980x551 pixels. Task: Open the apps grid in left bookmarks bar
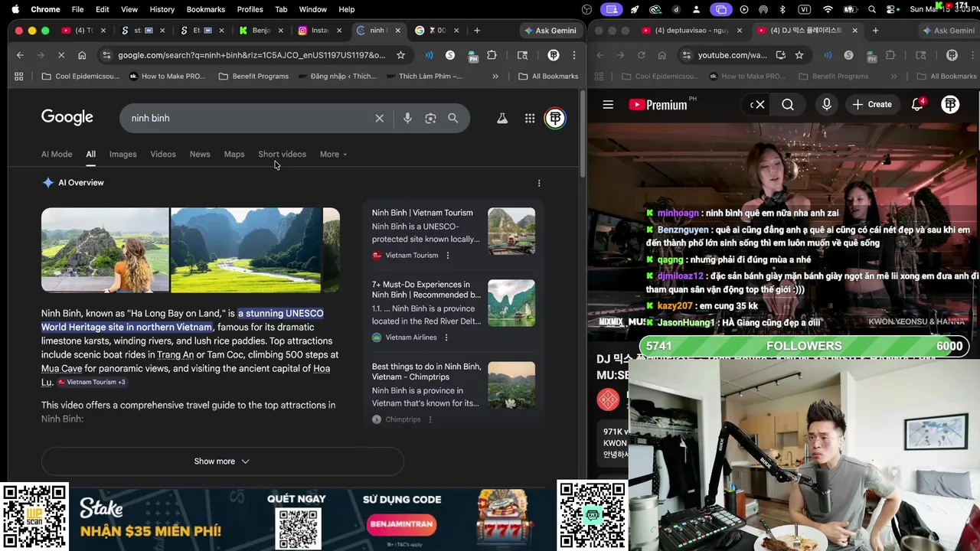(18, 77)
